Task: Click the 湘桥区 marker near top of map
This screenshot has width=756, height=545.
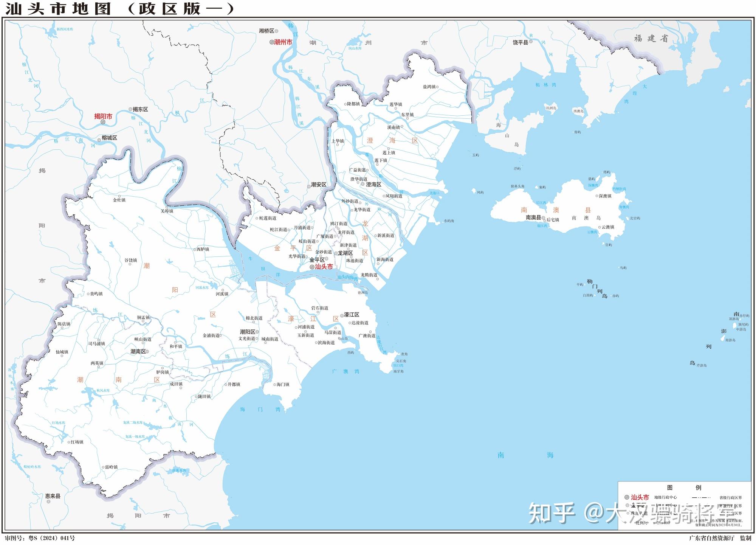Action: 277,31
